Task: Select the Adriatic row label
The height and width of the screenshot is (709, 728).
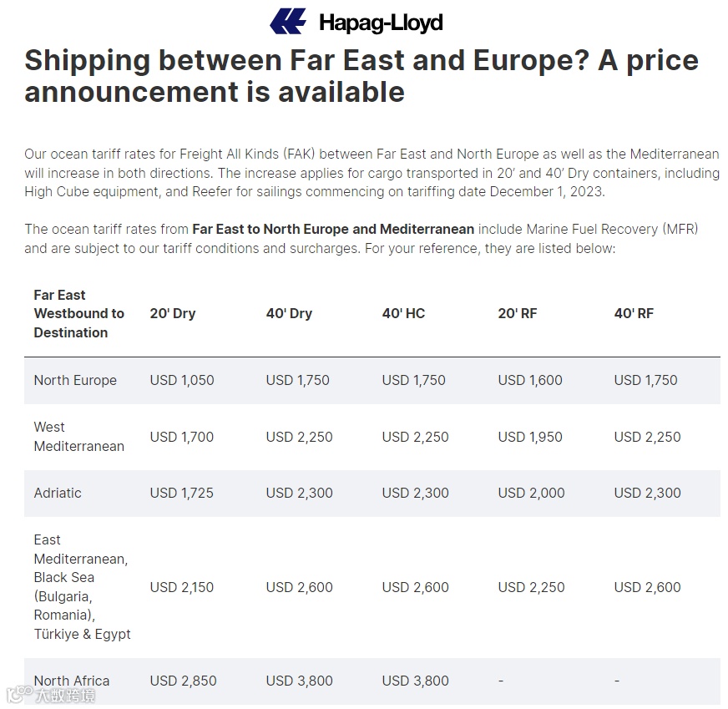Action: [x=58, y=493]
